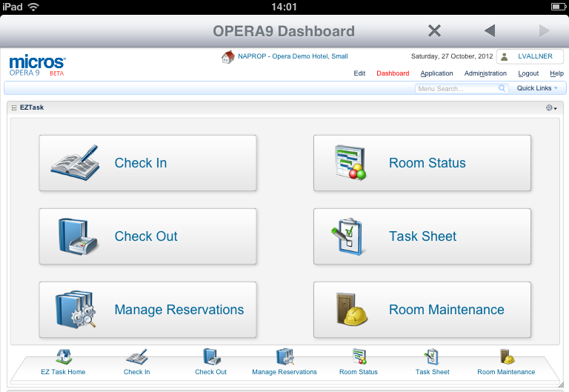Click Manage Reservations icon in bottom dock
Screen dimensions: 569x392
pyautogui.click(x=284, y=356)
